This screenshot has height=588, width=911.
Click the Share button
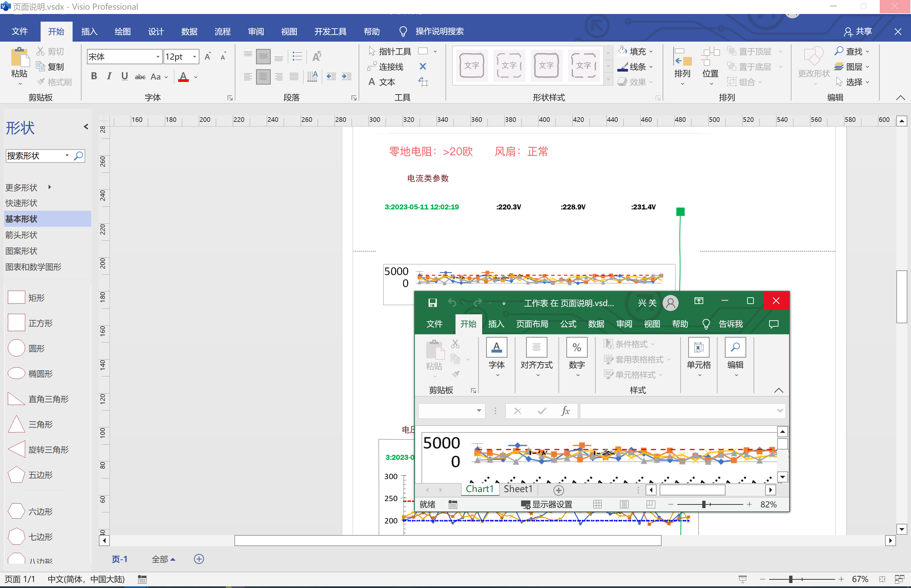[x=857, y=31]
